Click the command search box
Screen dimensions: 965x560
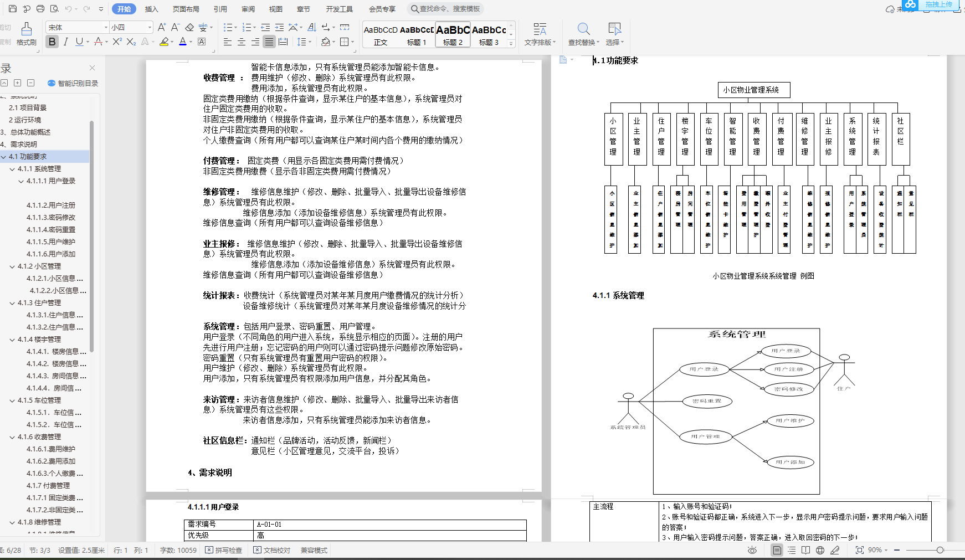click(x=445, y=9)
